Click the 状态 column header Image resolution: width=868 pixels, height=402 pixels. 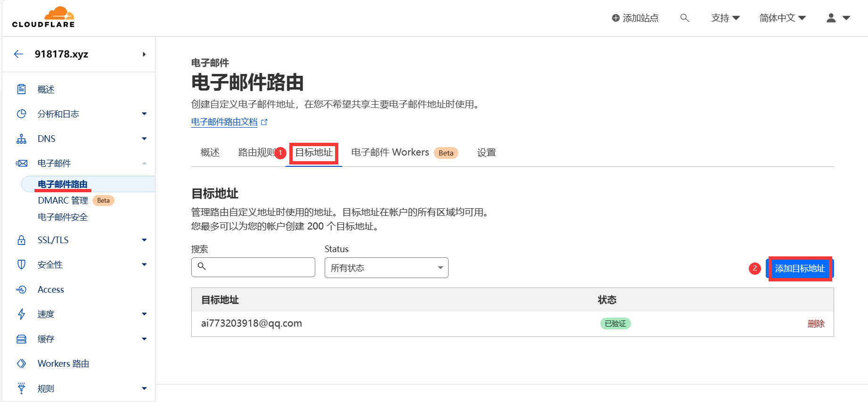(607, 300)
